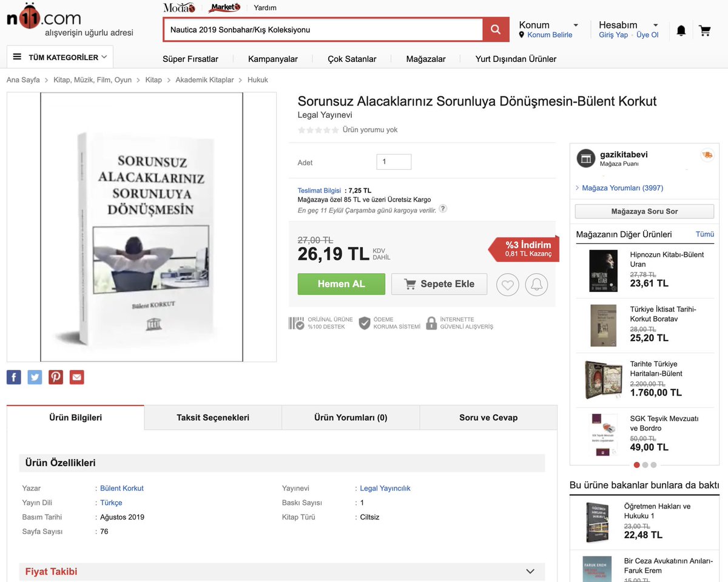Open Yurt Dışından Ürünler menu item
The width and height of the screenshot is (728, 582).
[x=516, y=59]
